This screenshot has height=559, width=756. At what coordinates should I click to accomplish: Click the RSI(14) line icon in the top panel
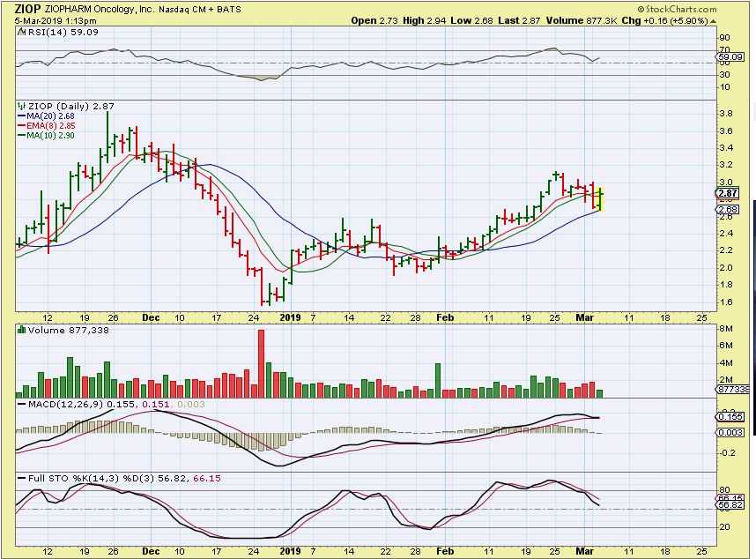[21, 33]
